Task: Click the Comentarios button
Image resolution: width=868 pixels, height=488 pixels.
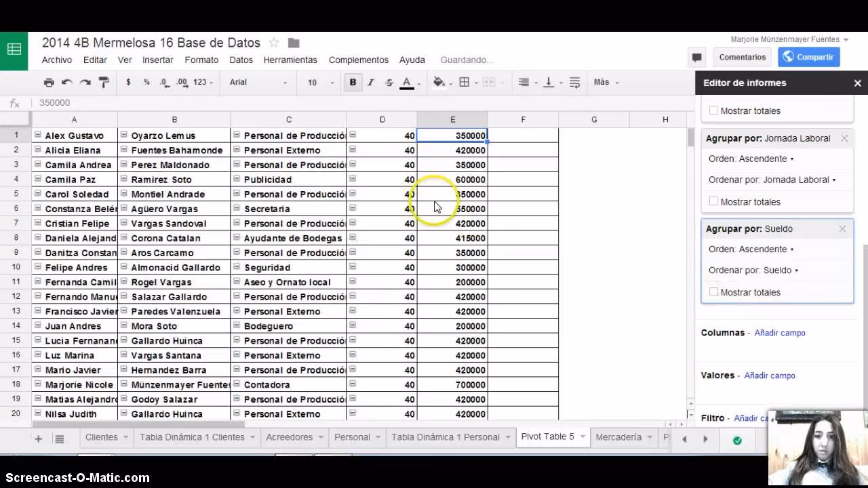Action: [x=743, y=57]
